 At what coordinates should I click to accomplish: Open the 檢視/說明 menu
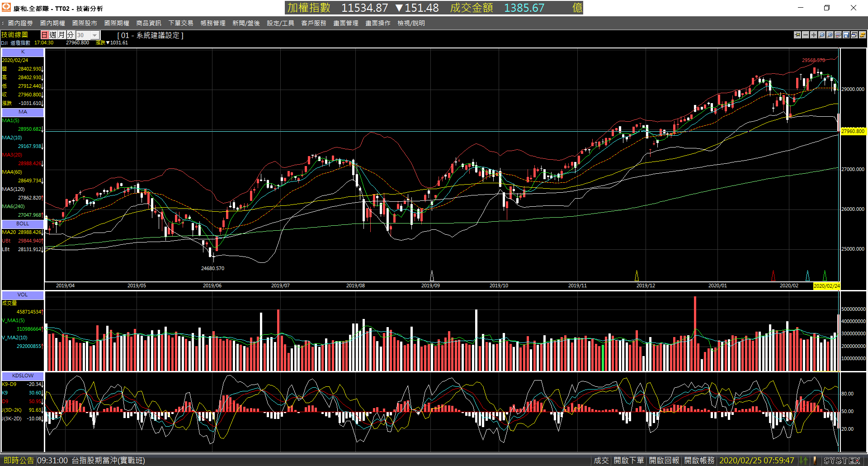411,23
